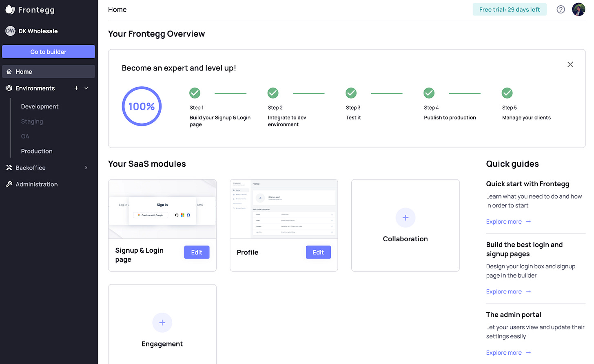This screenshot has width=594, height=364.
Task: Expand the Backoffice submenu chevron
Action: (x=86, y=168)
